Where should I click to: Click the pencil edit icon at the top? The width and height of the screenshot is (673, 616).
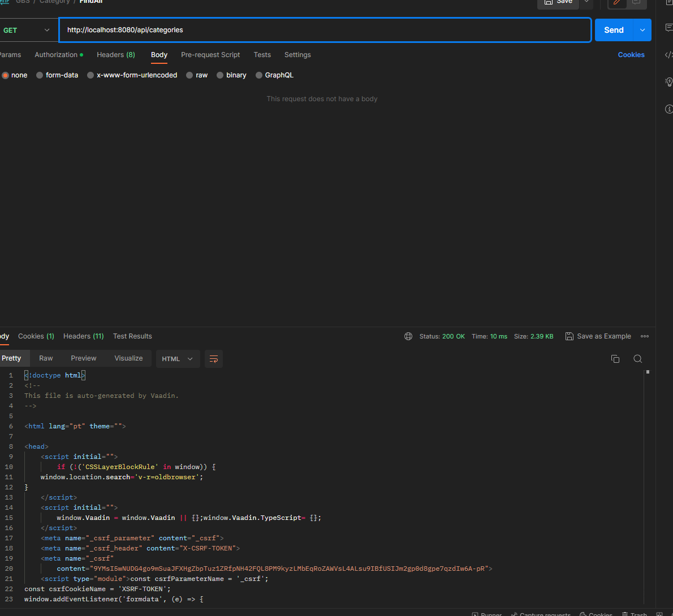(x=617, y=2)
